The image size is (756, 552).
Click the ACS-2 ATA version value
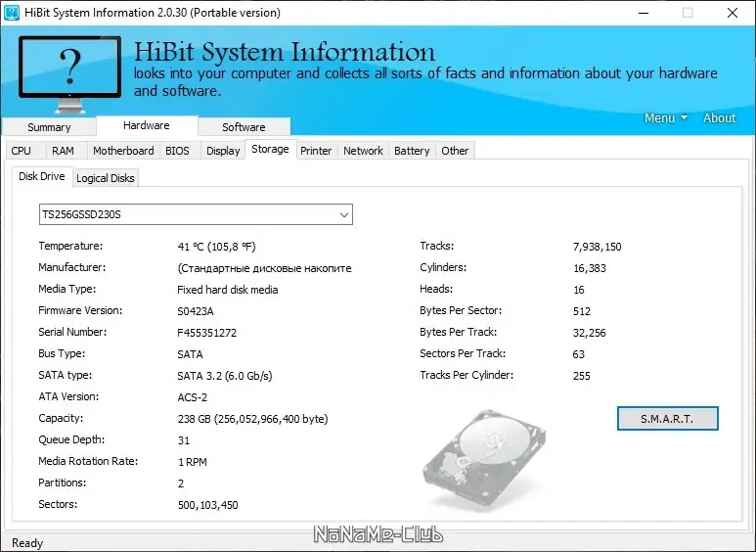coord(193,397)
